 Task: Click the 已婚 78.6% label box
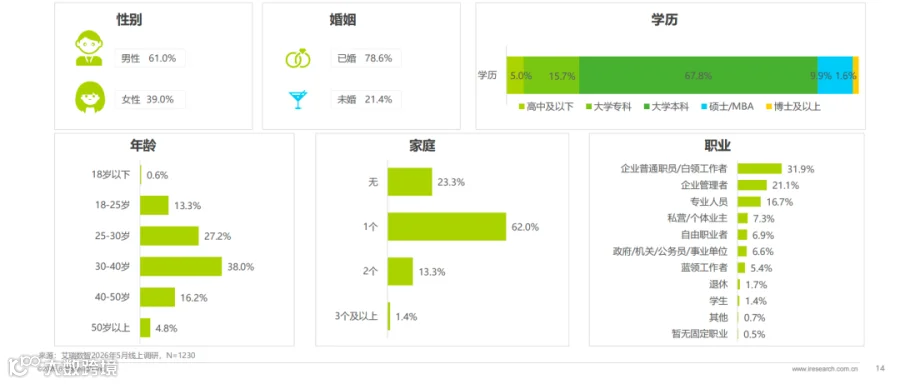tap(366, 58)
